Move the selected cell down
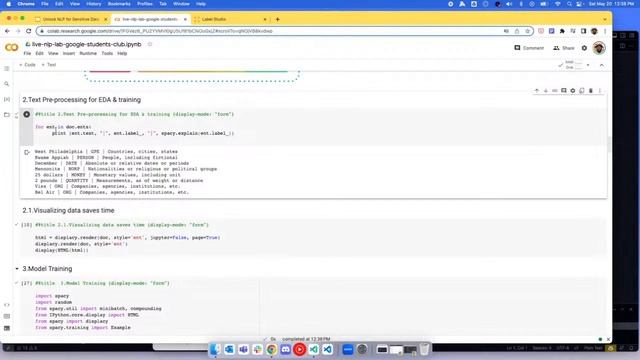The width and height of the screenshot is (640, 360). [x=546, y=91]
